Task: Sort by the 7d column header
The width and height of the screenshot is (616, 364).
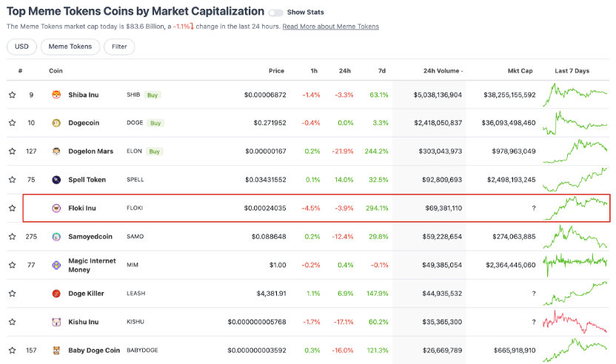Action: tap(382, 71)
